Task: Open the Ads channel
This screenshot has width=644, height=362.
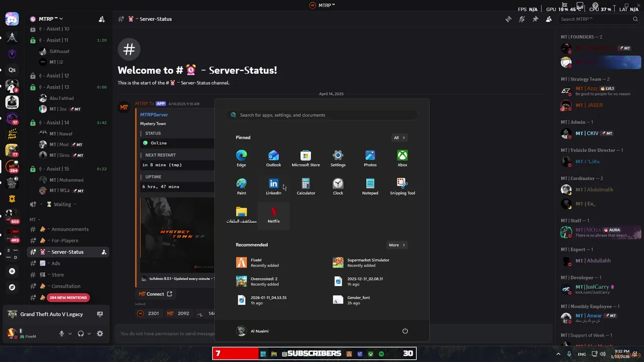Action: (68, 263)
